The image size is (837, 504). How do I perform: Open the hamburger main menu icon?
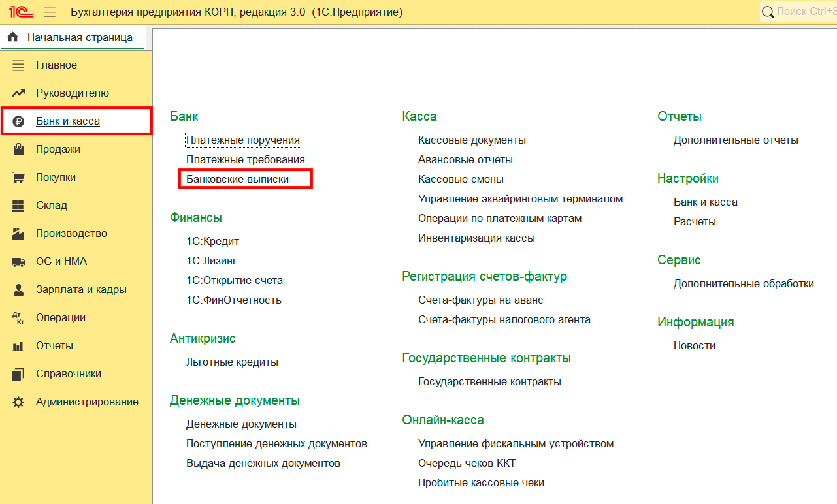pyautogui.click(x=50, y=12)
